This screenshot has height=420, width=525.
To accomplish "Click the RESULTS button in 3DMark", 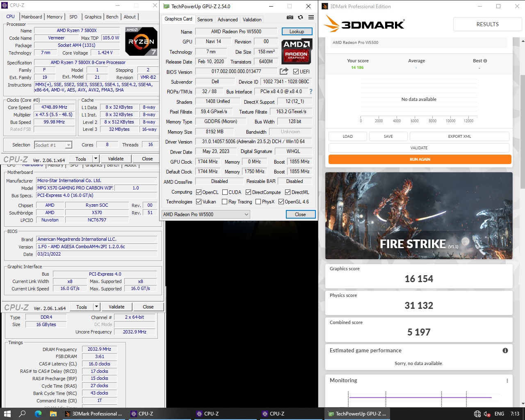I will pyautogui.click(x=488, y=24).
